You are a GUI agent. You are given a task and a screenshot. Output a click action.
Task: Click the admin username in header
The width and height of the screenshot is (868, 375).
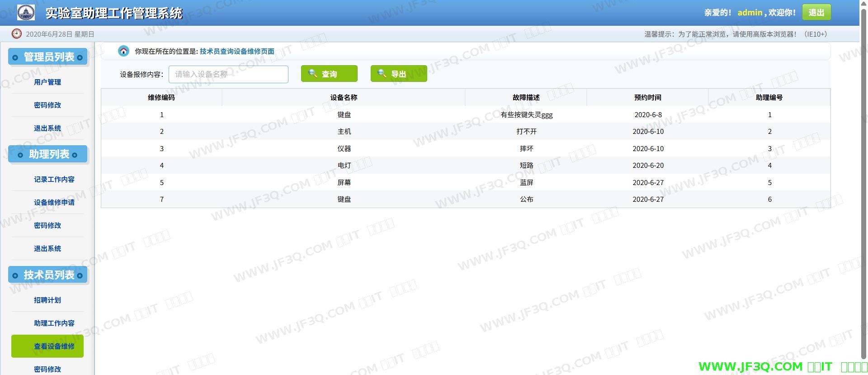click(x=750, y=13)
